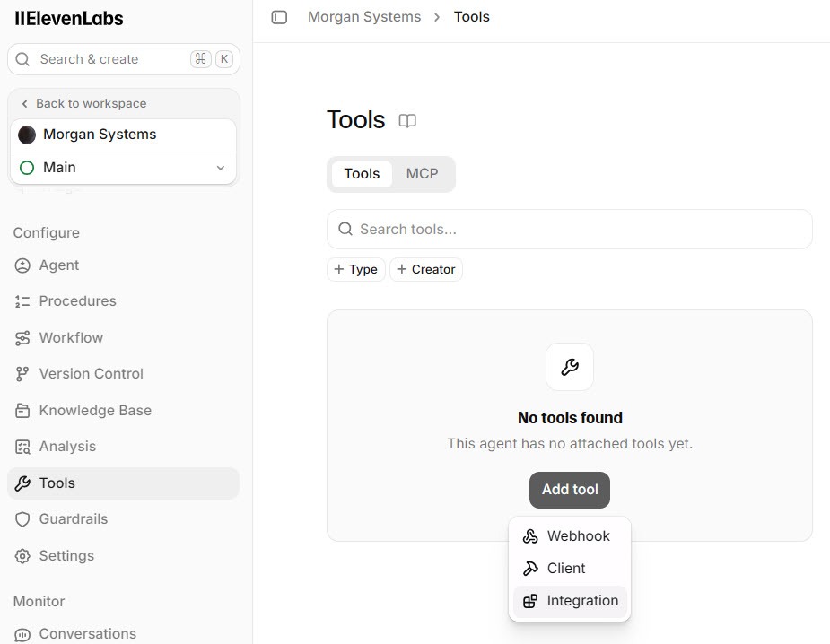Open Morgan Systems breadcrumb link
The image size is (830, 644).
tap(364, 17)
